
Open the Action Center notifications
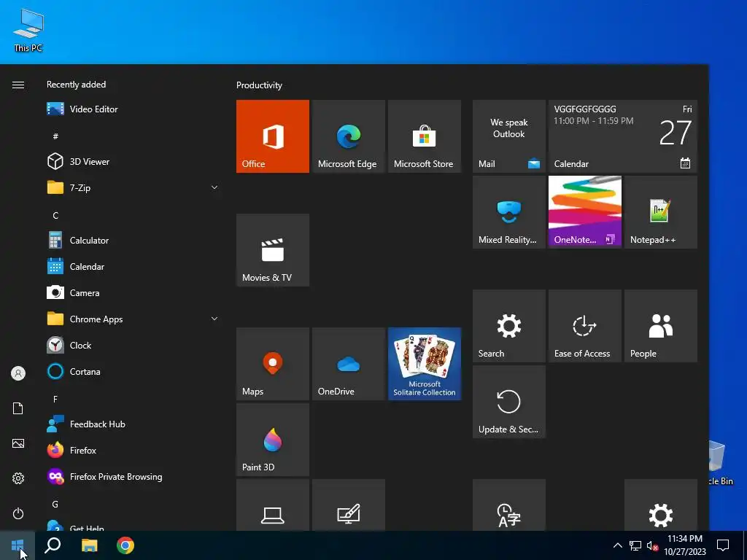click(723, 545)
